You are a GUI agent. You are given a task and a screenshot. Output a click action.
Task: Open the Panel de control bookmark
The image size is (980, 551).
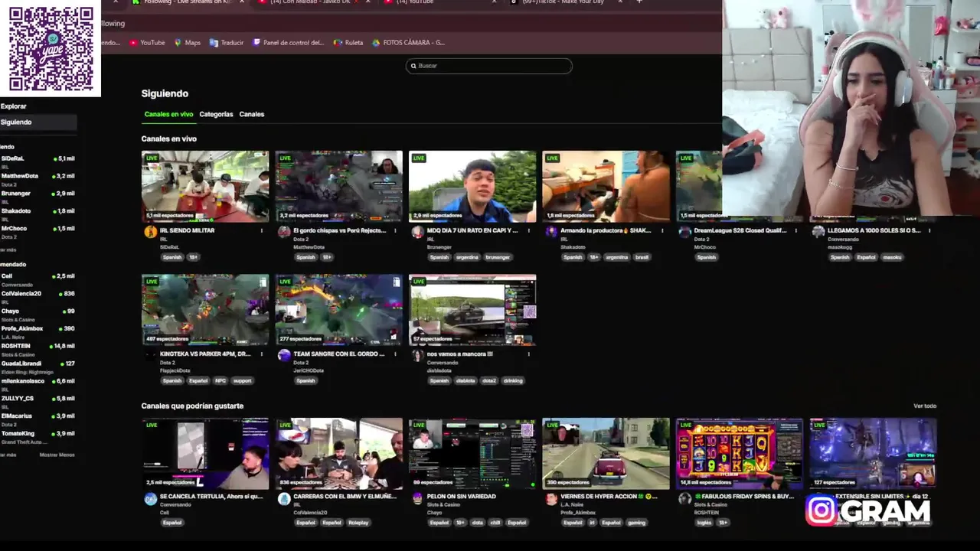[x=289, y=43]
